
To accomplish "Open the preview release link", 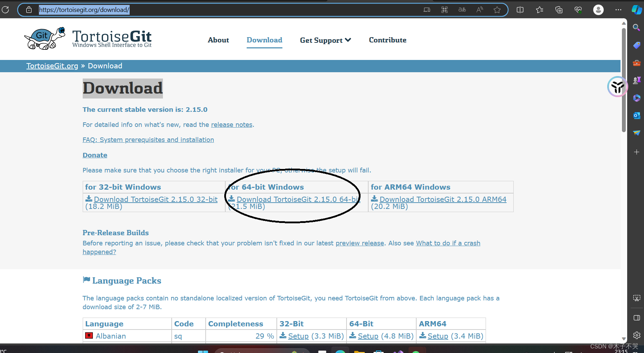I will 360,243.
